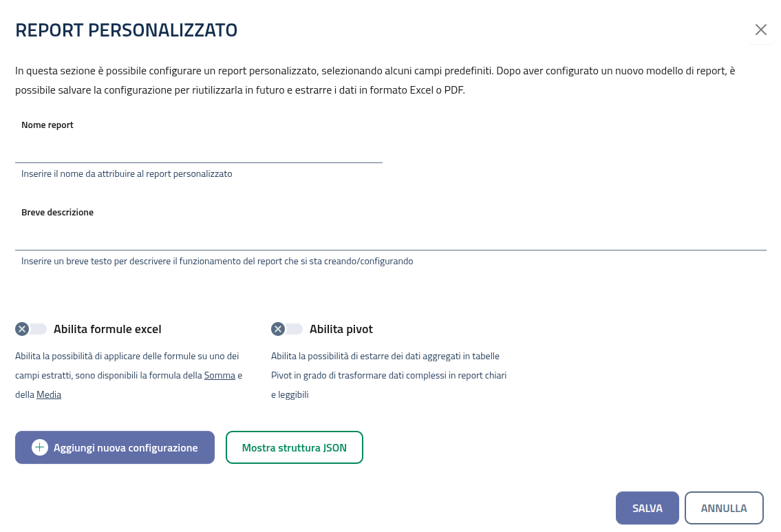Click the hint text below Breve descrizione
Image resolution: width=781 pixels, height=532 pixels.
pyautogui.click(x=217, y=262)
